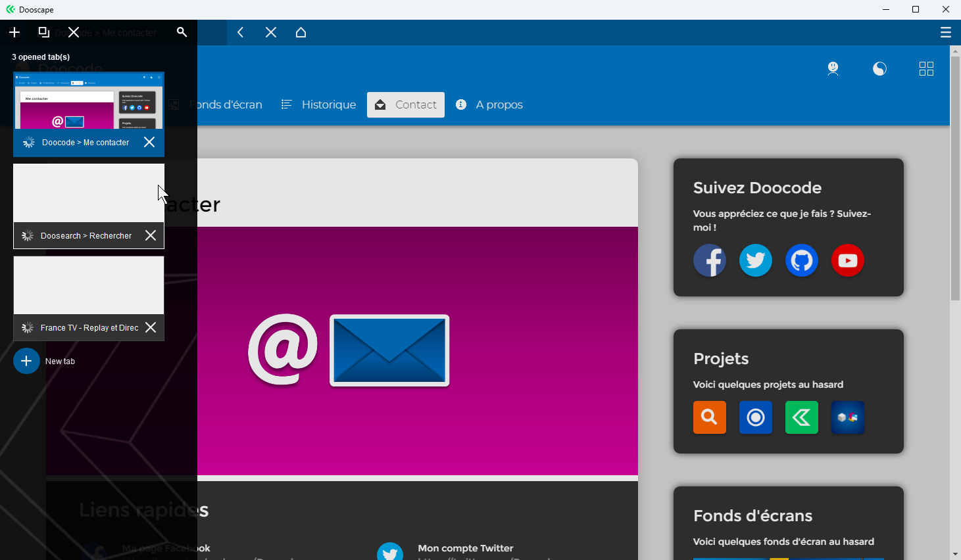Go to the home page
961x560 pixels.
point(301,32)
